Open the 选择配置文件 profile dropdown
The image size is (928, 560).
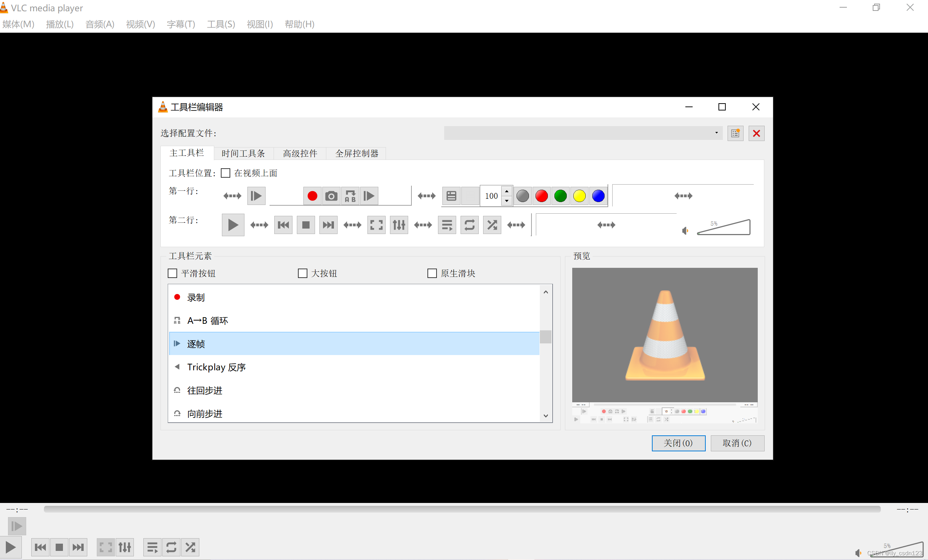click(583, 133)
